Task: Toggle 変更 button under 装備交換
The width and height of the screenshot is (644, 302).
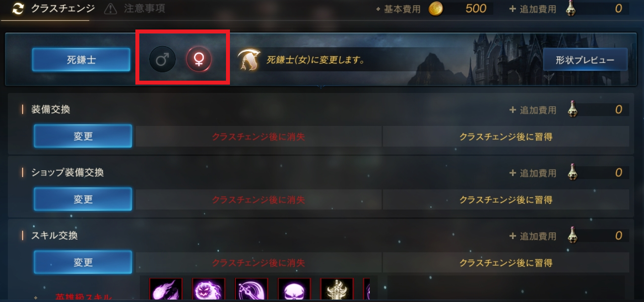Action: (83, 136)
